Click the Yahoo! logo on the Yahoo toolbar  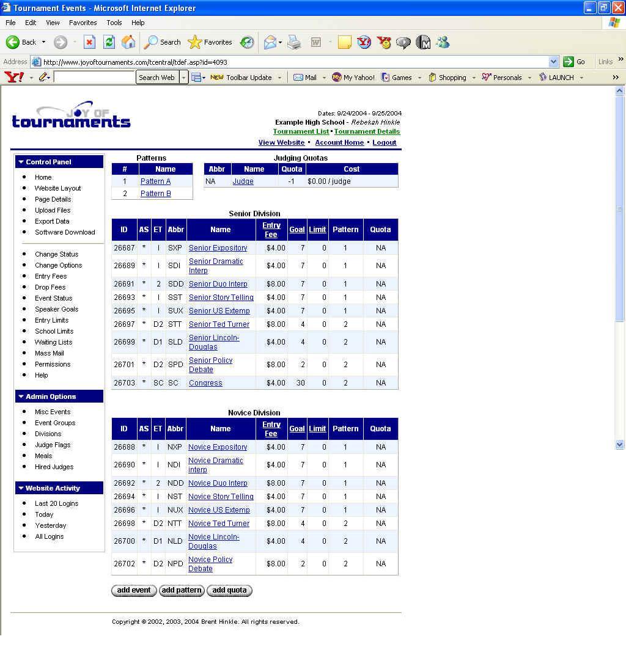(x=13, y=77)
